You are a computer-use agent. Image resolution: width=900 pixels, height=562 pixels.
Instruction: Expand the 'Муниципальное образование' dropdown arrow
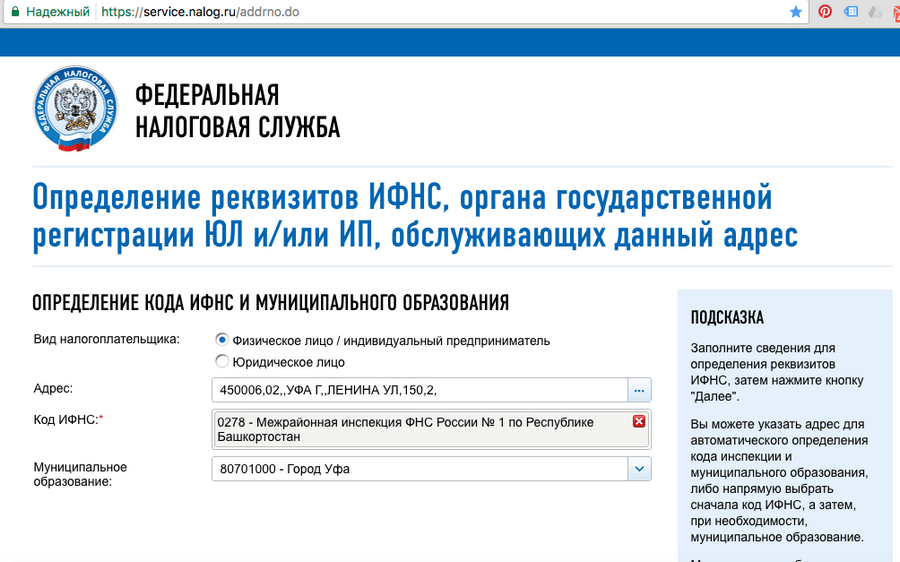click(x=639, y=468)
